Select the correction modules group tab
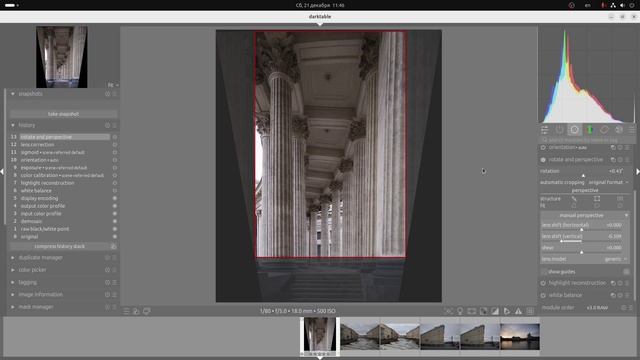 pyautogui.click(x=619, y=130)
